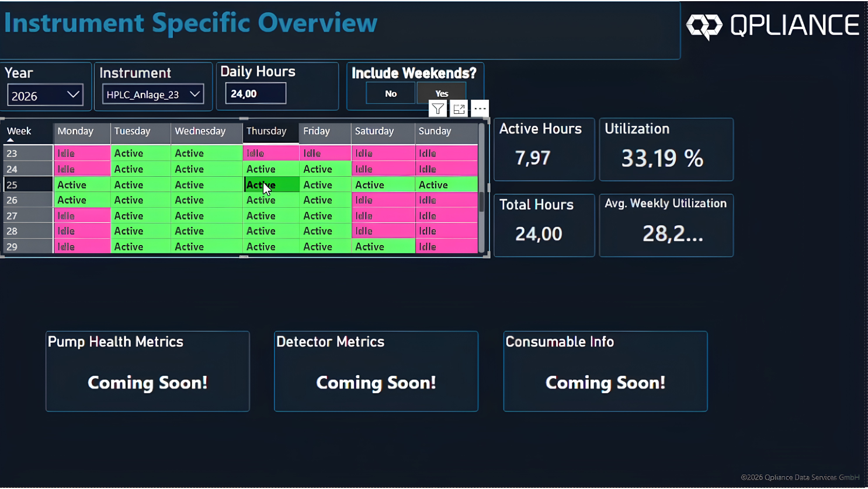Select the Sunday column header
The width and height of the screenshot is (868, 489).
coord(446,132)
